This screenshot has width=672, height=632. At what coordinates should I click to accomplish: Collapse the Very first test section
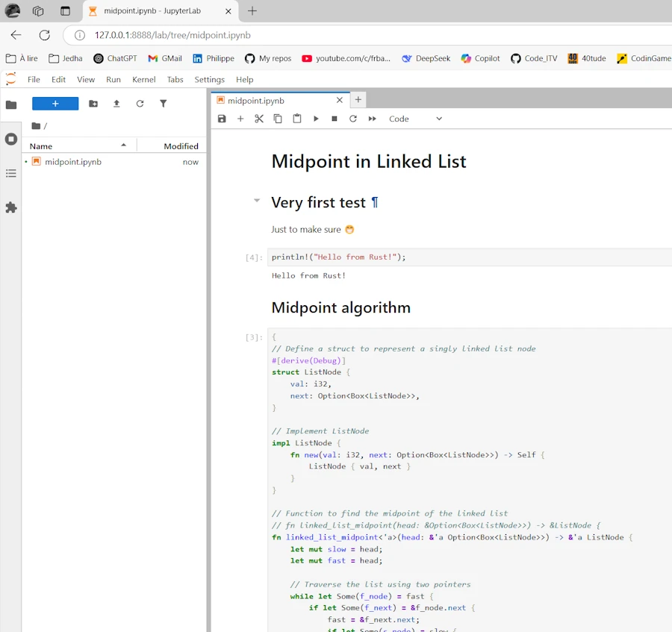tap(257, 200)
